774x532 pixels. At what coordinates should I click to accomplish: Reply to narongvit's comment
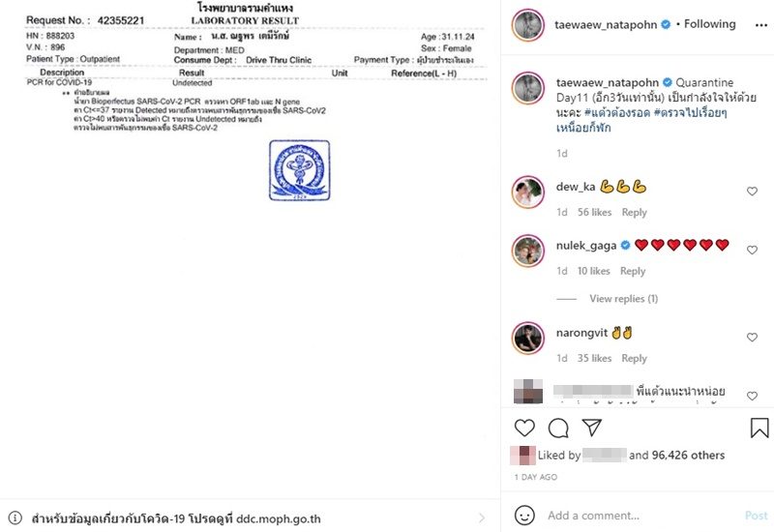[634, 358]
